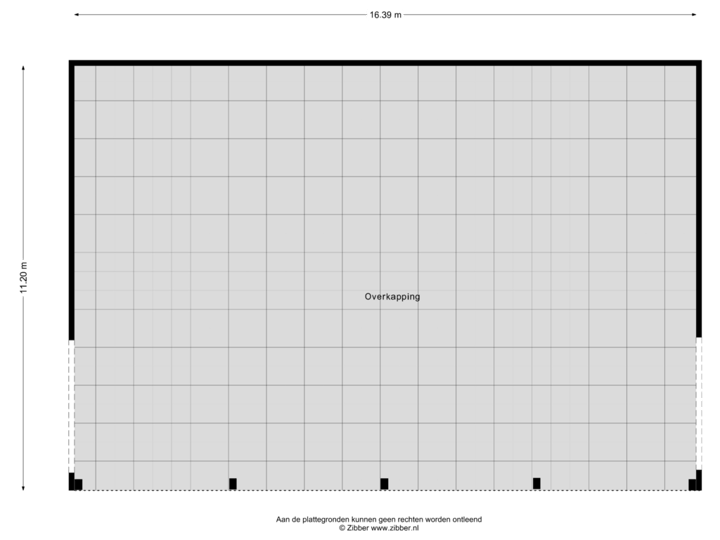720x540 pixels.
Task: Select the fourth post marker from the left
Action: [536, 484]
